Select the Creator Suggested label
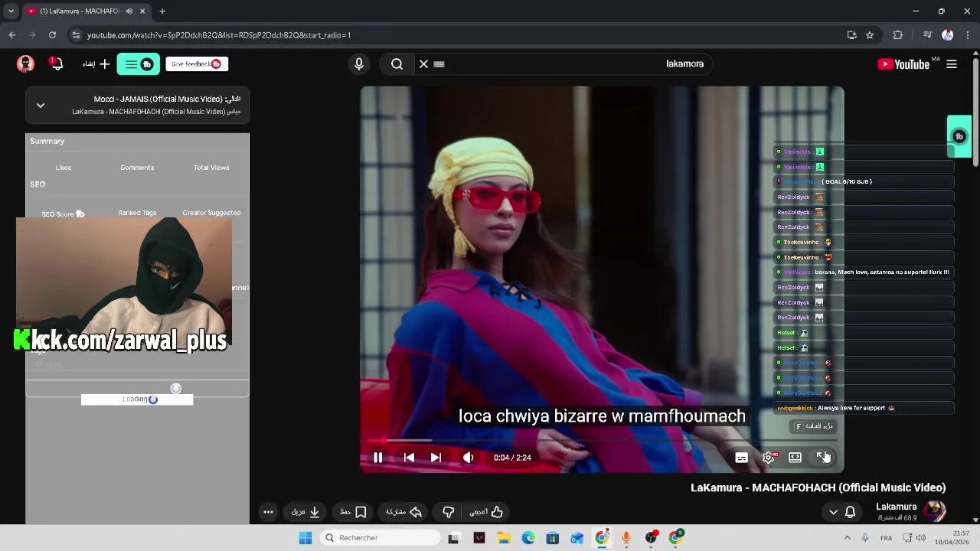 click(211, 213)
